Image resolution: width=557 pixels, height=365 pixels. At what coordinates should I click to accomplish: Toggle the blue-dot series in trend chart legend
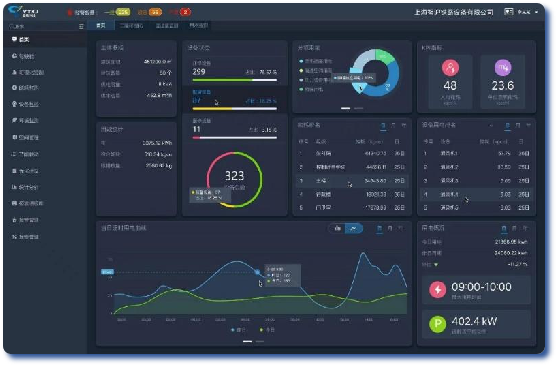click(238, 330)
